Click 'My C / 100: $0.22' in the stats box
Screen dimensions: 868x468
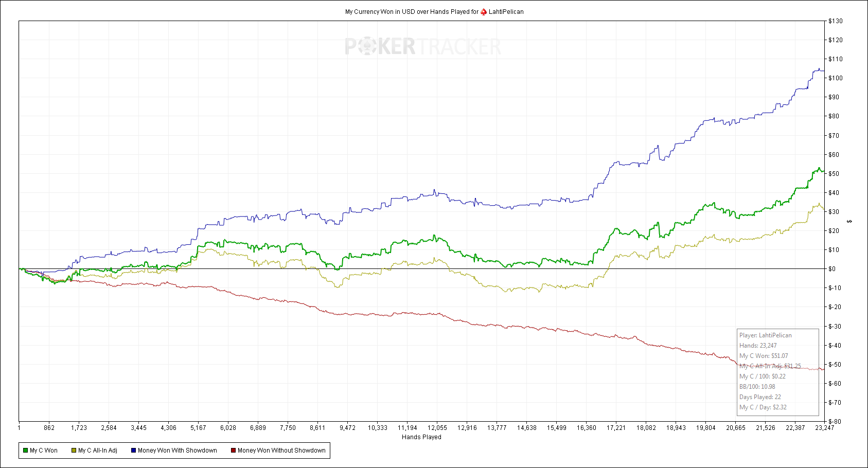[x=763, y=376]
